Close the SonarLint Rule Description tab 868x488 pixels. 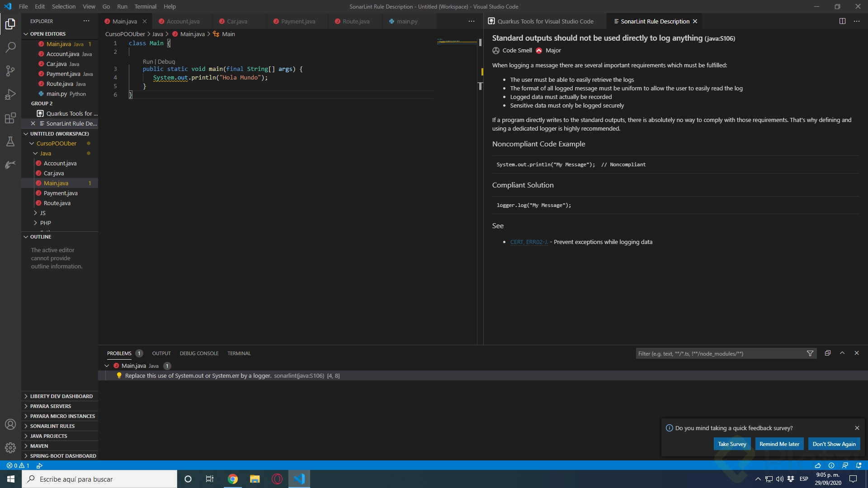pyautogui.click(x=695, y=21)
